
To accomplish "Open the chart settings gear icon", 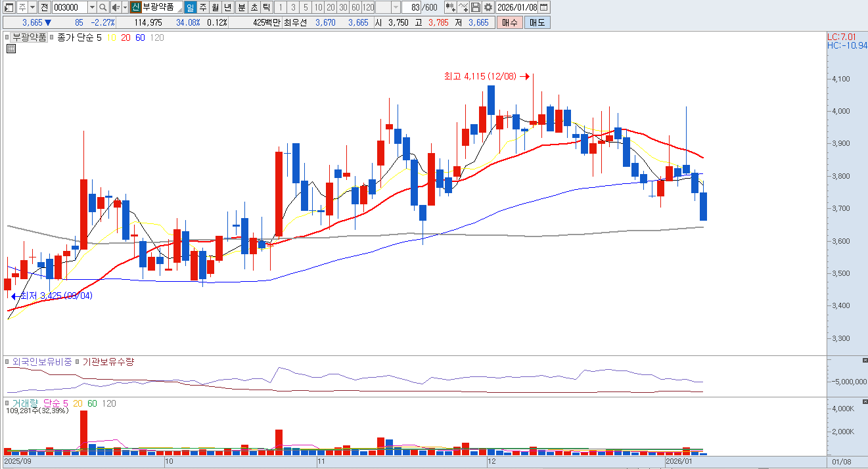I will (488, 7).
